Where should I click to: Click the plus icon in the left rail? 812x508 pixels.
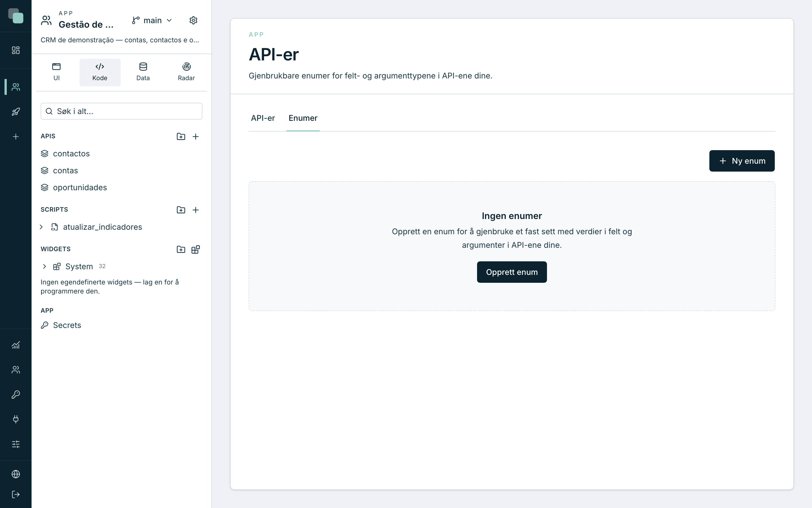pyautogui.click(x=16, y=136)
